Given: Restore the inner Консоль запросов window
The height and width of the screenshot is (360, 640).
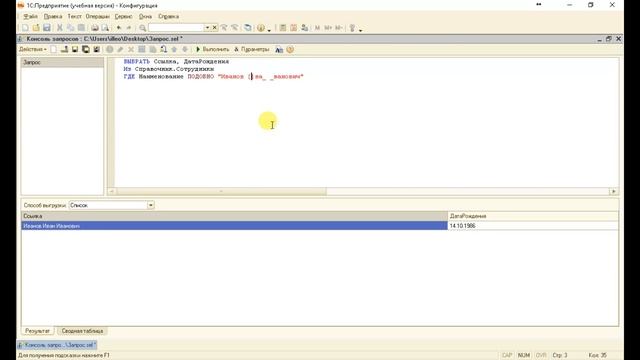Looking at the screenshot, I should [x=609, y=39].
